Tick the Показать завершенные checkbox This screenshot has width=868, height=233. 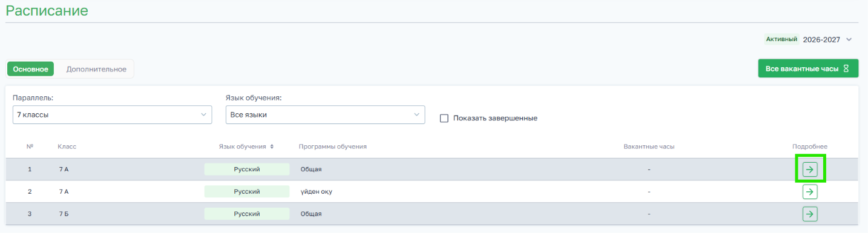coord(444,118)
